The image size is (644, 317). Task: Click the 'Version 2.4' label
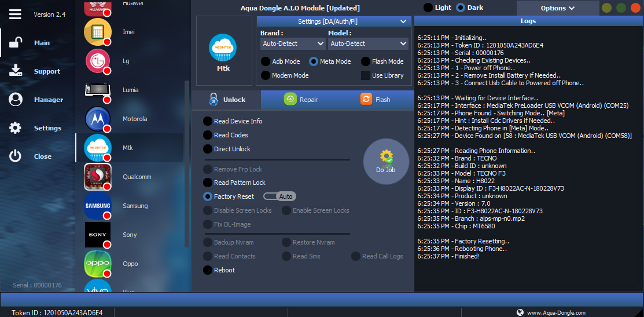coord(49,14)
